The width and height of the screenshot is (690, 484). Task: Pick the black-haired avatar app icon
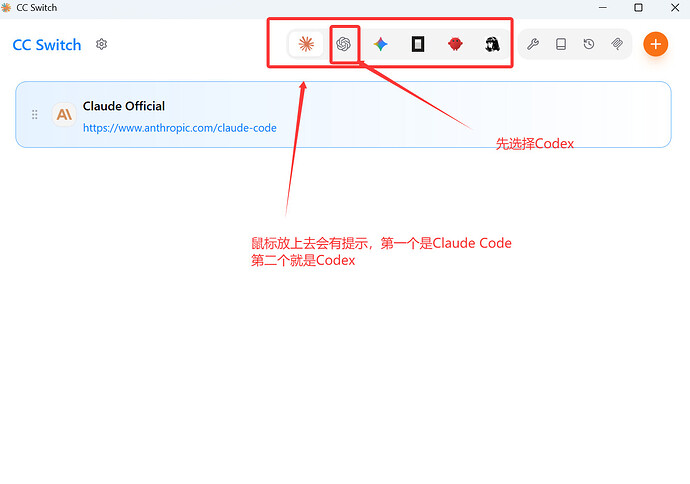click(x=492, y=44)
